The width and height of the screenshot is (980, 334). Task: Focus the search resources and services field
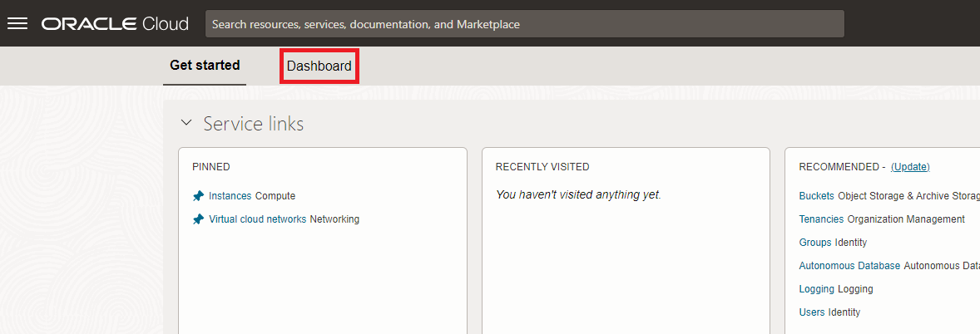pyautogui.click(x=524, y=24)
